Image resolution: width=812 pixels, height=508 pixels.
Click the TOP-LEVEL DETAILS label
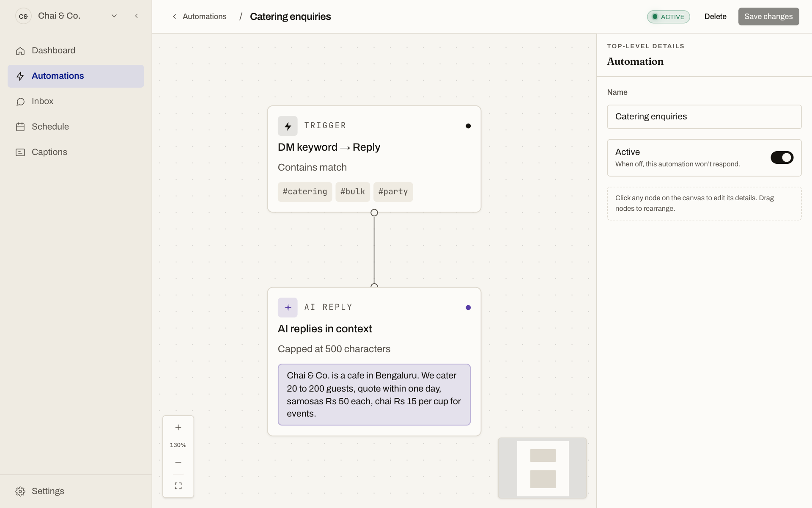tap(646, 46)
